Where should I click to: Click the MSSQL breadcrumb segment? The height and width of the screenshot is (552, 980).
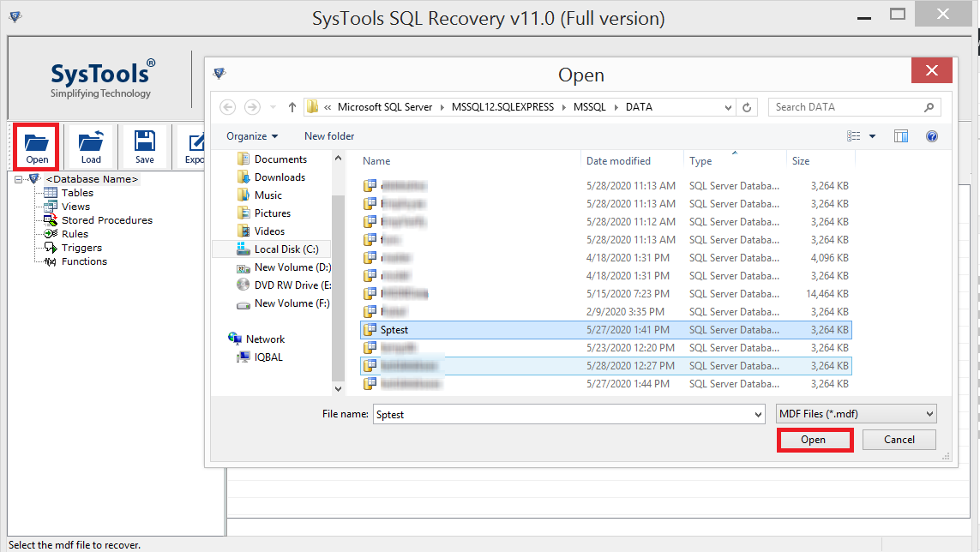click(589, 107)
